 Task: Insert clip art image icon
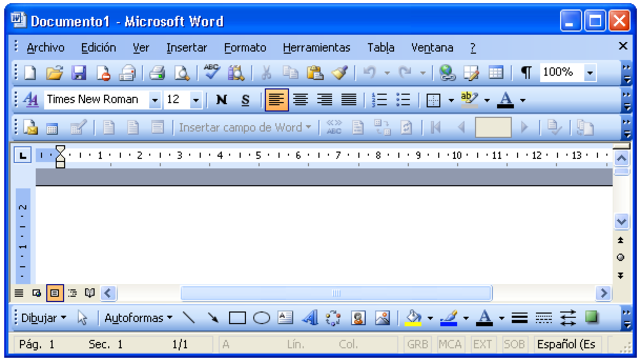coord(358,318)
